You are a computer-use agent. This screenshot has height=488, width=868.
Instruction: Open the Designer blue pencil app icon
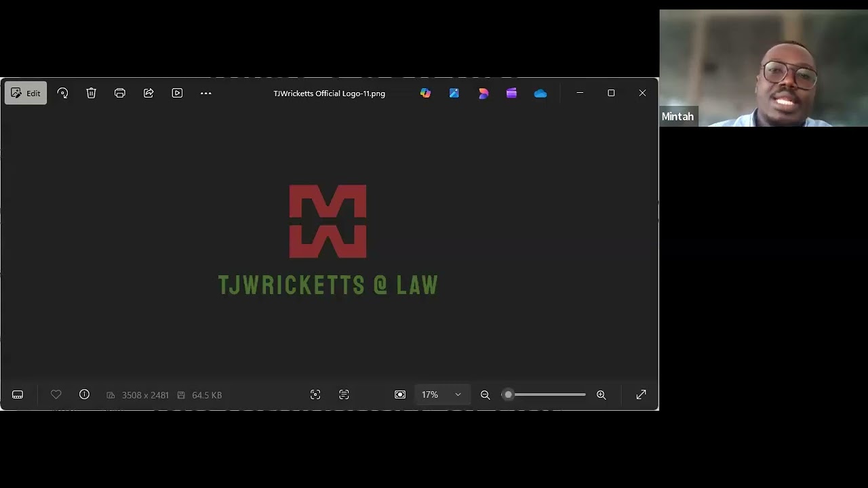[454, 93]
